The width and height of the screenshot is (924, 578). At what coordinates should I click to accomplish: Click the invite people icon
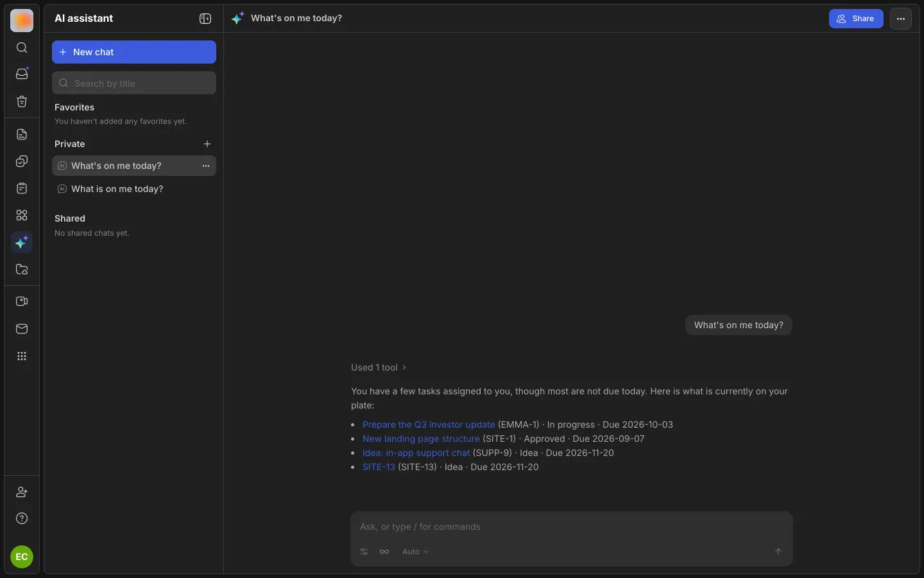click(22, 492)
